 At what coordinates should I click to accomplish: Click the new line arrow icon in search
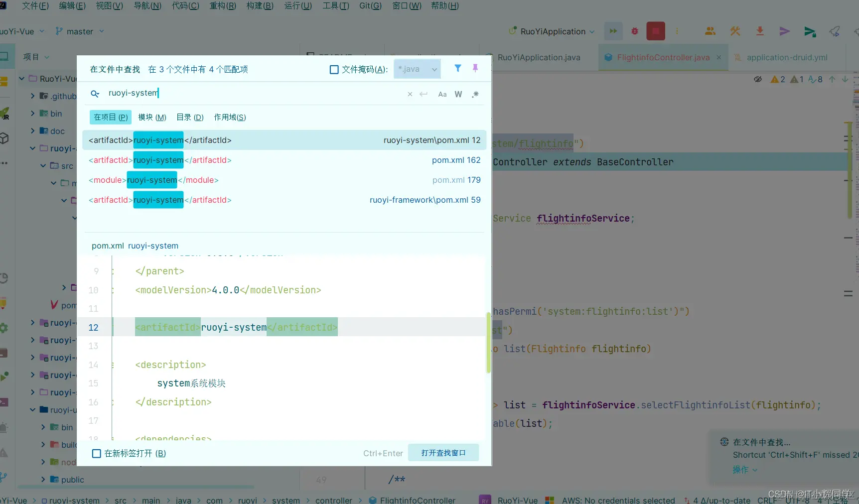pyautogui.click(x=424, y=94)
